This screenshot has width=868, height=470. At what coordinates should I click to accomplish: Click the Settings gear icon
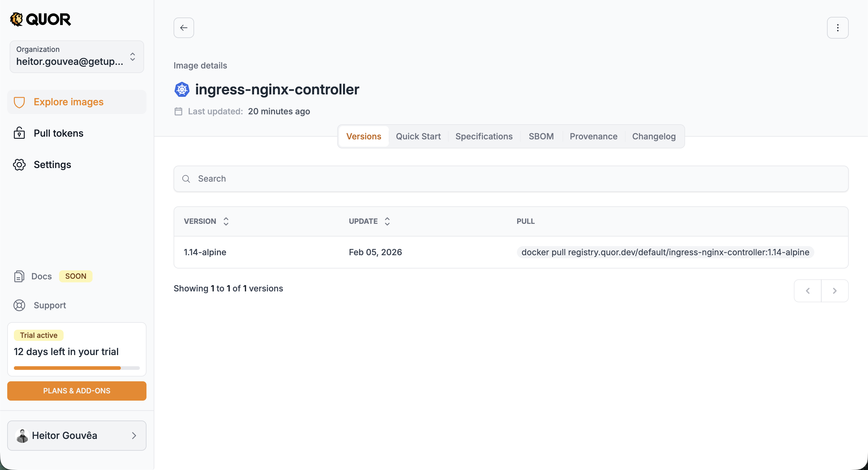click(19, 164)
